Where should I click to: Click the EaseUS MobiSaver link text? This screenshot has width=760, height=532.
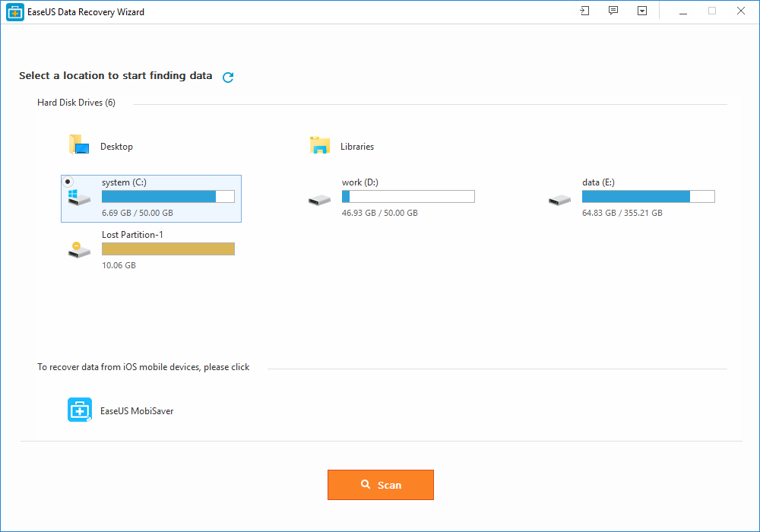(137, 411)
